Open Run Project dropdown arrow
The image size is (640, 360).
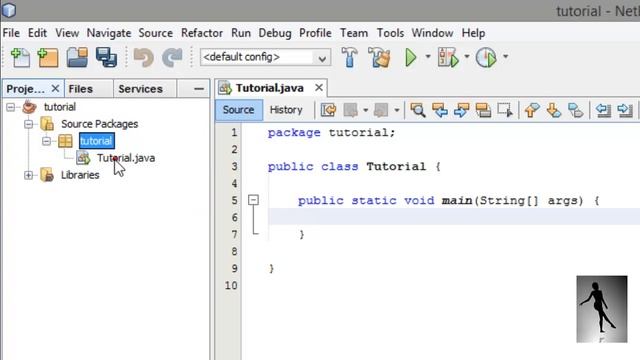click(x=428, y=57)
